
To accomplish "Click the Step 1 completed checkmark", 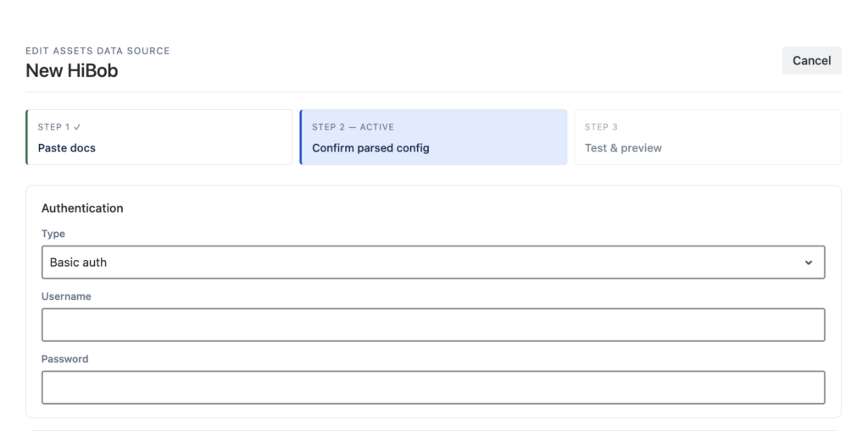I will [x=77, y=127].
